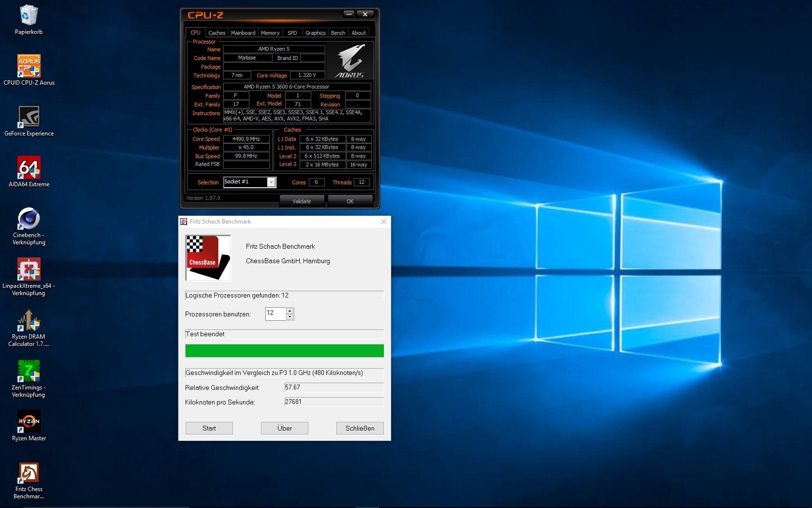Click the L1 Data value 6 x 32 KBytes
The image size is (812, 508).
(322, 139)
